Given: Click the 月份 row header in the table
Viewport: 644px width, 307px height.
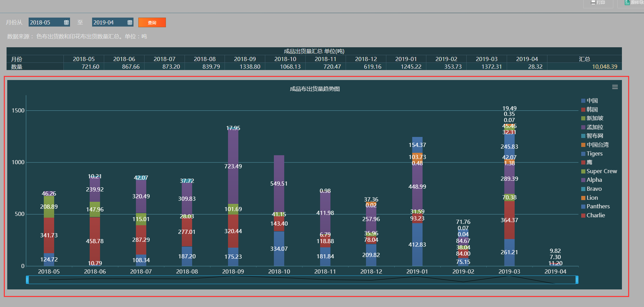Looking at the screenshot, I should tap(35, 59).
